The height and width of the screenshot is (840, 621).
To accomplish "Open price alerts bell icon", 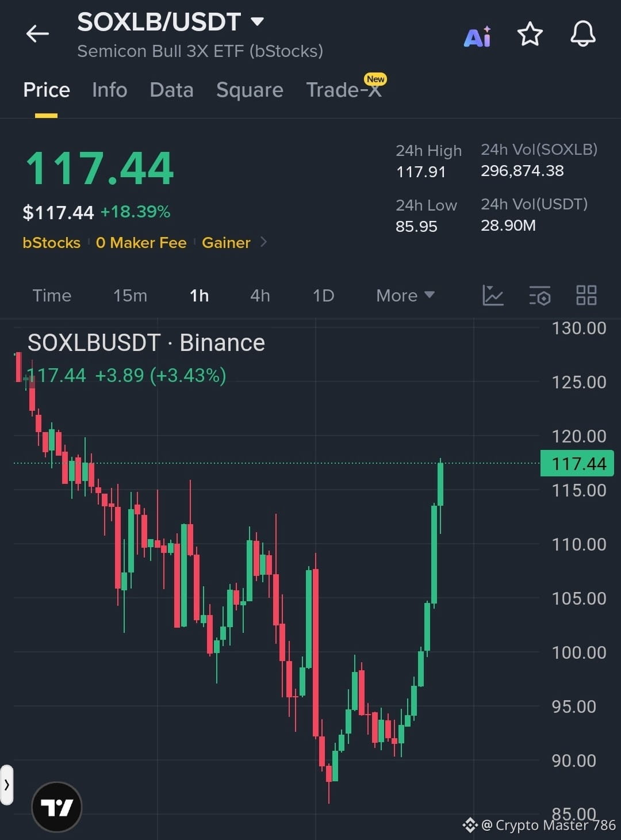I will click(582, 34).
